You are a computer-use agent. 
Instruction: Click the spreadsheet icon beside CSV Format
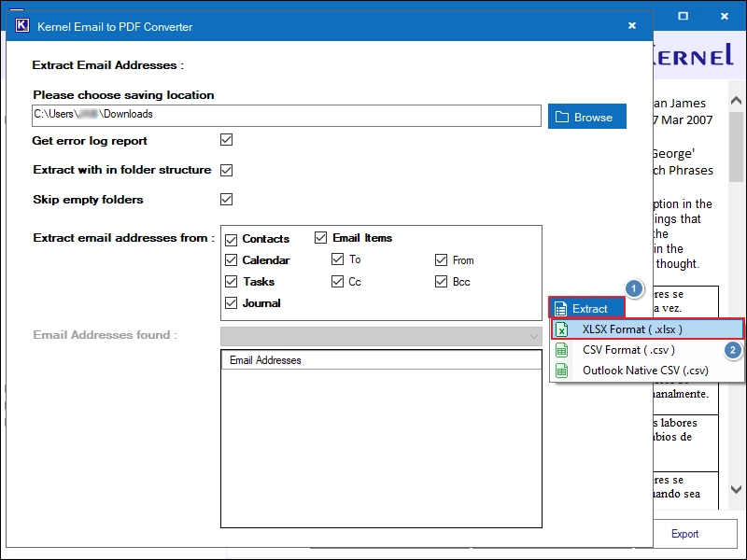click(562, 350)
